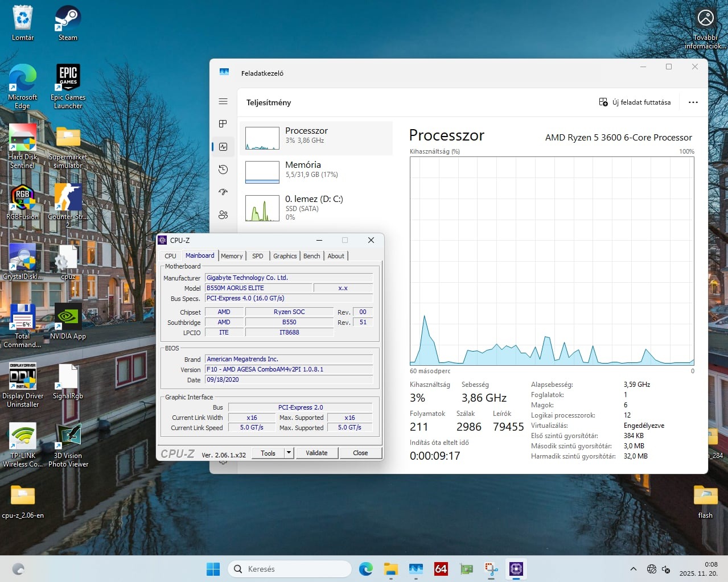Open the RGBFusion desktop shortcut
The height and width of the screenshot is (582, 728).
pos(23,203)
